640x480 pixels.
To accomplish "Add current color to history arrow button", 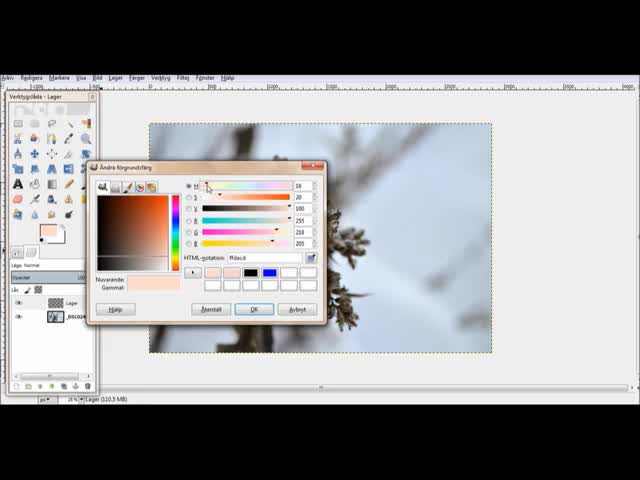I will pos(193,273).
